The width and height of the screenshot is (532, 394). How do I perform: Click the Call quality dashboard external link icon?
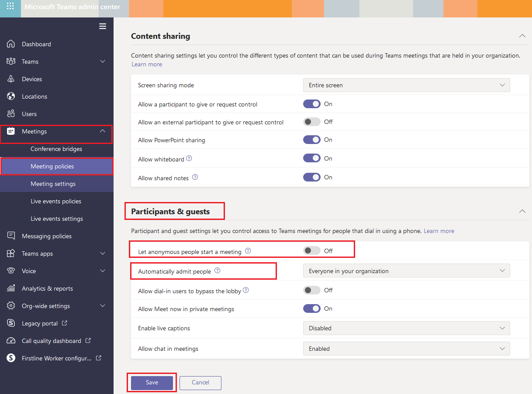click(88, 340)
